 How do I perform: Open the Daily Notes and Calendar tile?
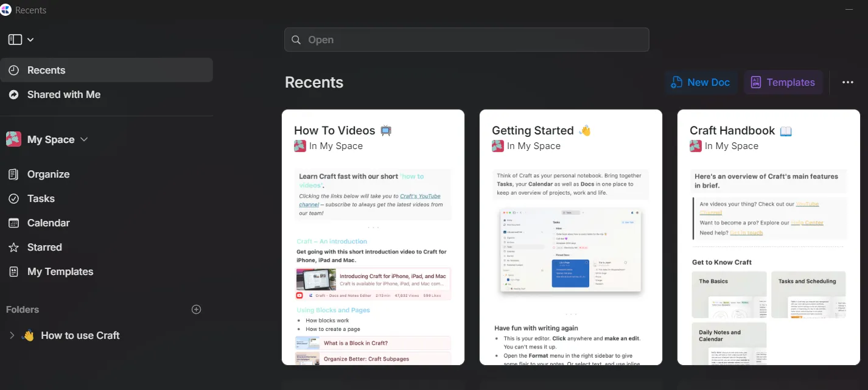[x=729, y=343]
